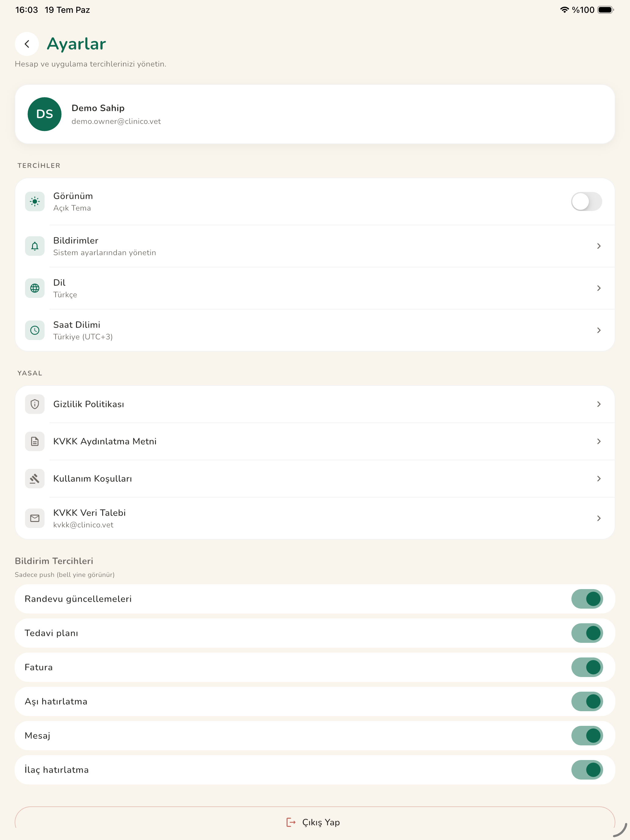
Task: Tap the envelope icon for KVKK Veri Talebi
Action: coord(35,518)
